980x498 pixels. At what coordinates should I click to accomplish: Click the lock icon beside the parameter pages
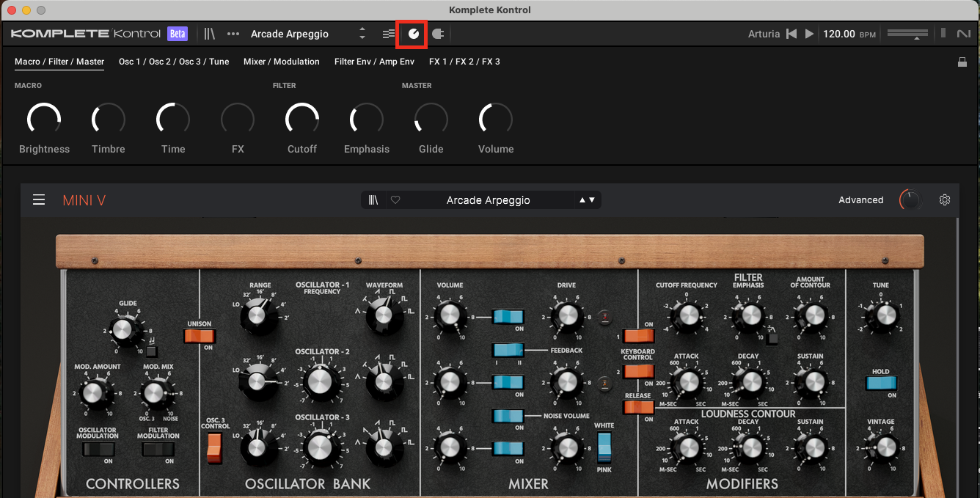click(962, 62)
